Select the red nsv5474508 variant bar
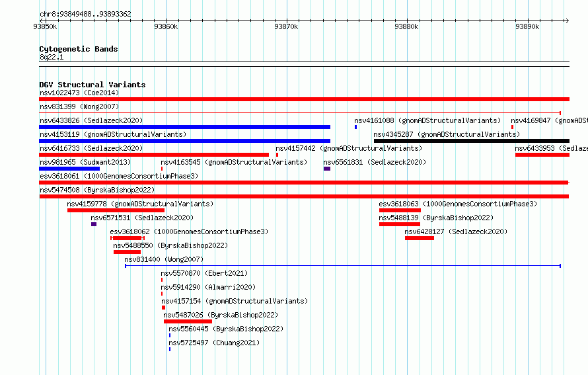588x375 pixels. [x=304, y=196]
